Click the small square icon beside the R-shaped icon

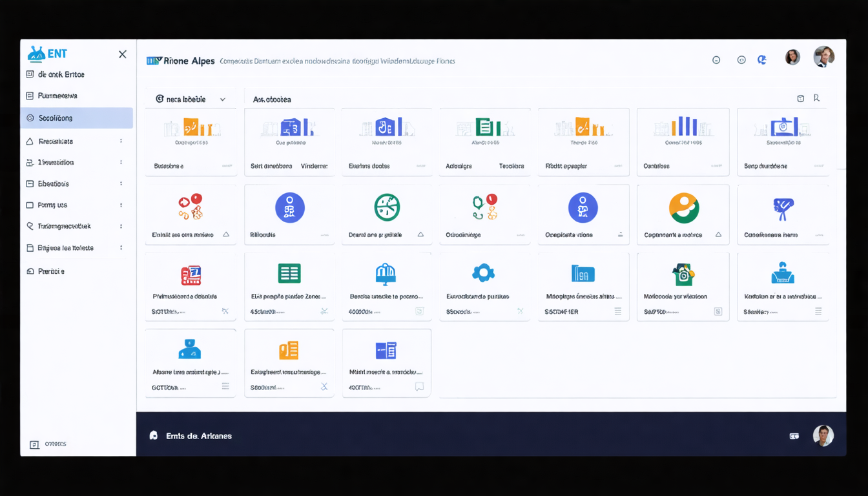[x=801, y=99]
